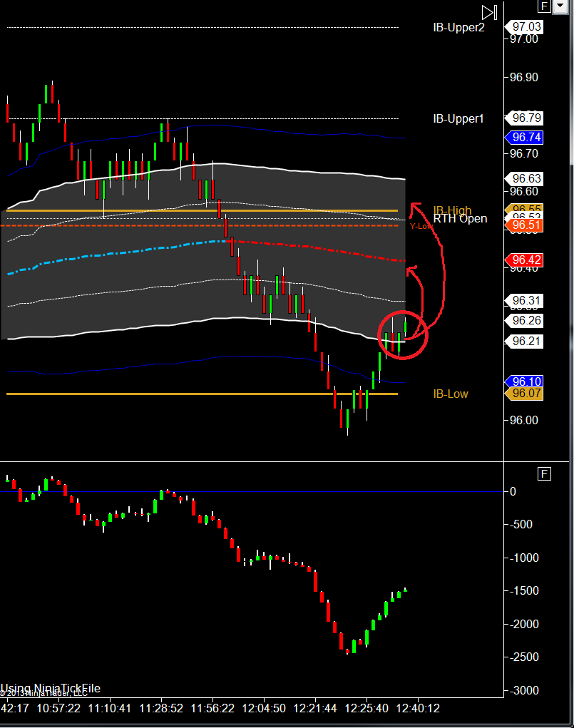Click the white 96.63 price marker
The height and width of the screenshot is (728, 574).
click(524, 179)
